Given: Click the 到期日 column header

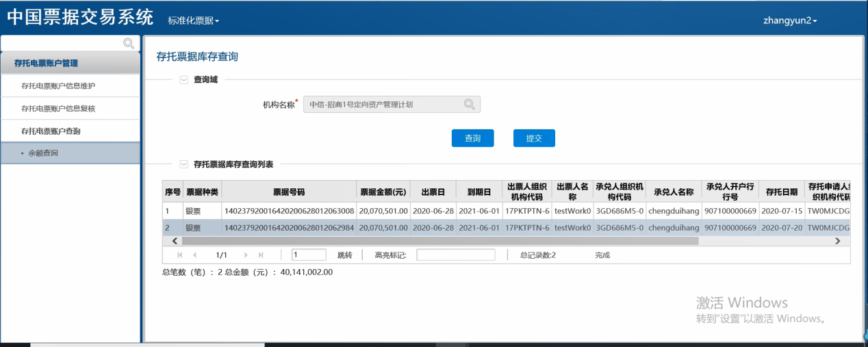Looking at the screenshot, I should coord(479,192).
